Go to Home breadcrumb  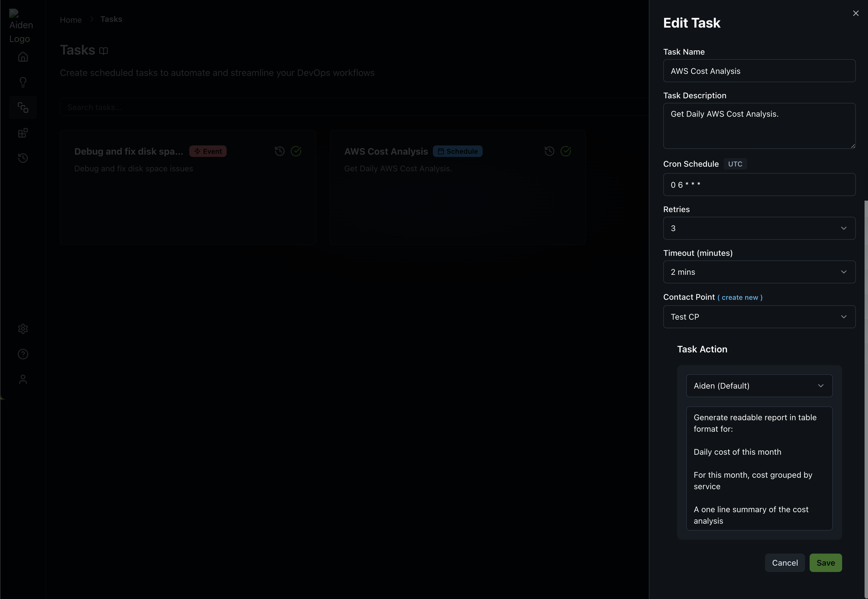coord(70,20)
